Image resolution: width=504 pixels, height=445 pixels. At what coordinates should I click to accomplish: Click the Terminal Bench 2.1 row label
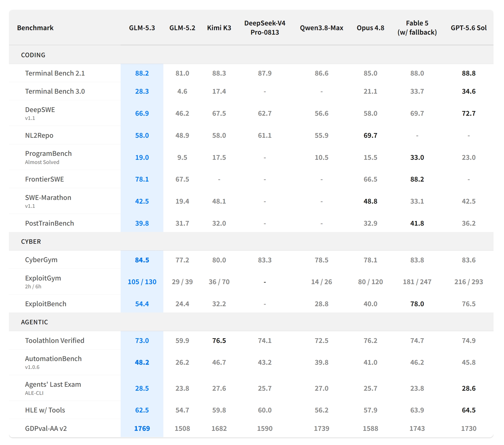pos(55,73)
